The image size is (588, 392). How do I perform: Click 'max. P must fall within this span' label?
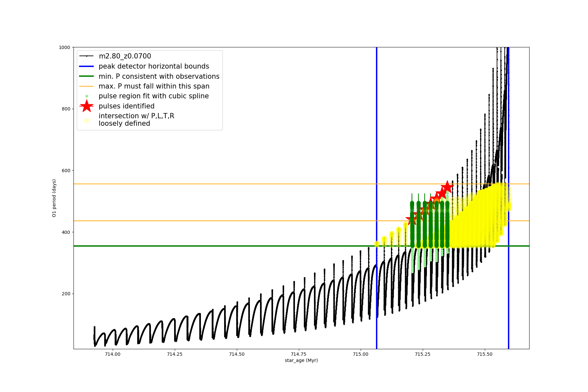coord(154,86)
